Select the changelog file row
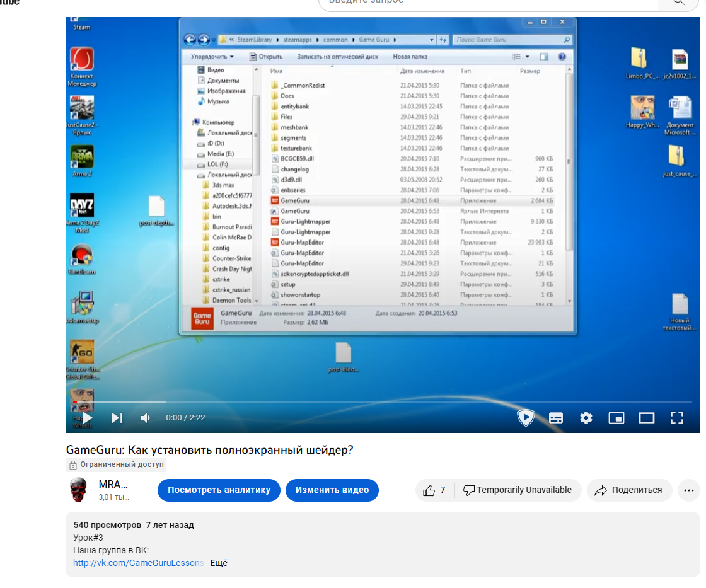 [x=412, y=170]
